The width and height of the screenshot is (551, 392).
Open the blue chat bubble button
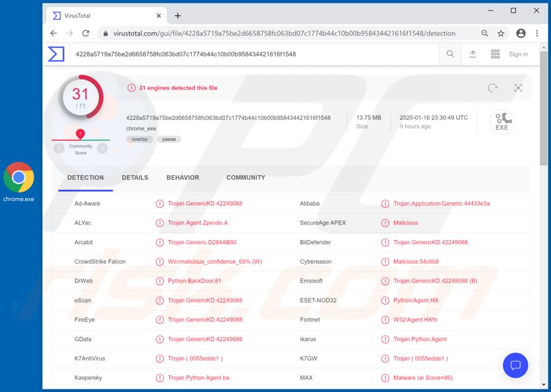[515, 365]
